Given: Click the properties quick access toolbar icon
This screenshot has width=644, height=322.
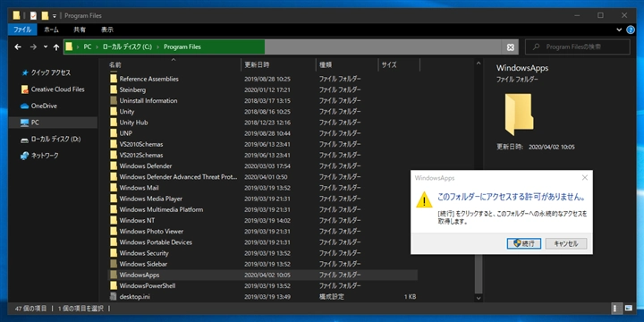Looking at the screenshot, I should [x=33, y=15].
